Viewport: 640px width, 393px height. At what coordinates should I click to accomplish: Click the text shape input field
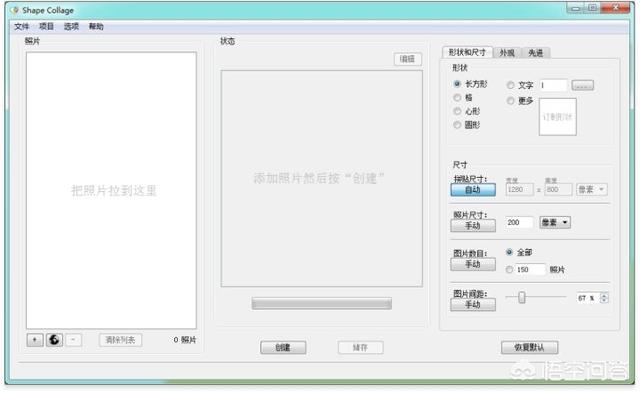(553, 85)
